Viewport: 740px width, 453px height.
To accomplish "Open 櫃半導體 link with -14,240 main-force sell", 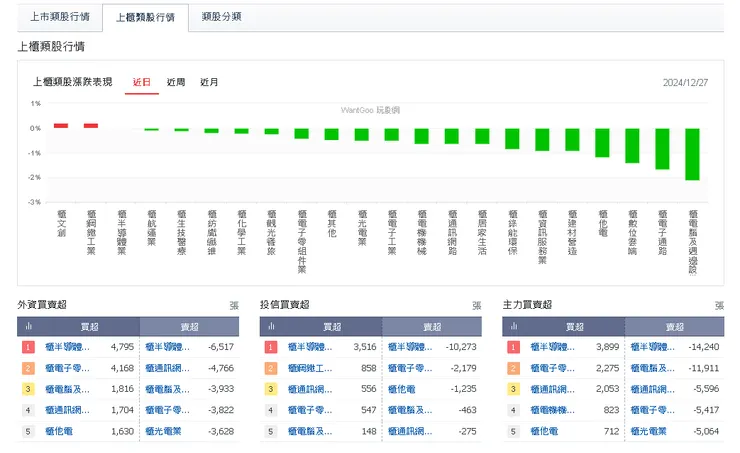I will coord(653,347).
